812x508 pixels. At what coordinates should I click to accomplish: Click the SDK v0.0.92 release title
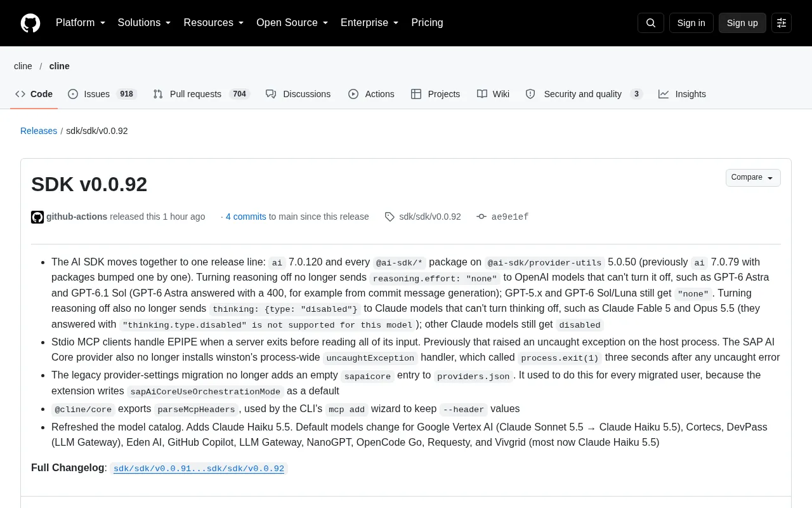pos(89,184)
